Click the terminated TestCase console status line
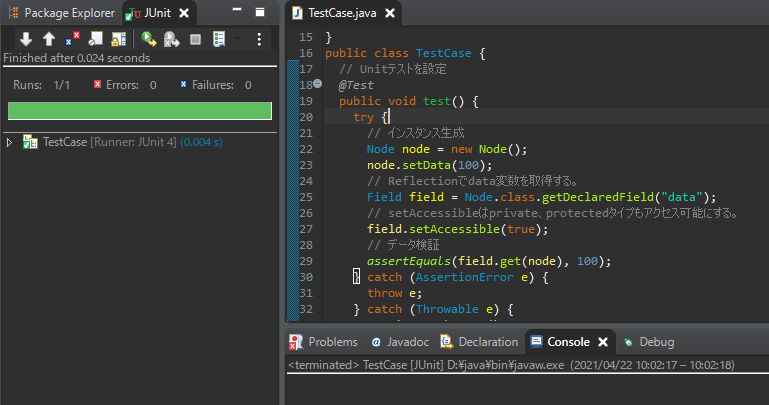The width and height of the screenshot is (769, 405). tap(511, 365)
